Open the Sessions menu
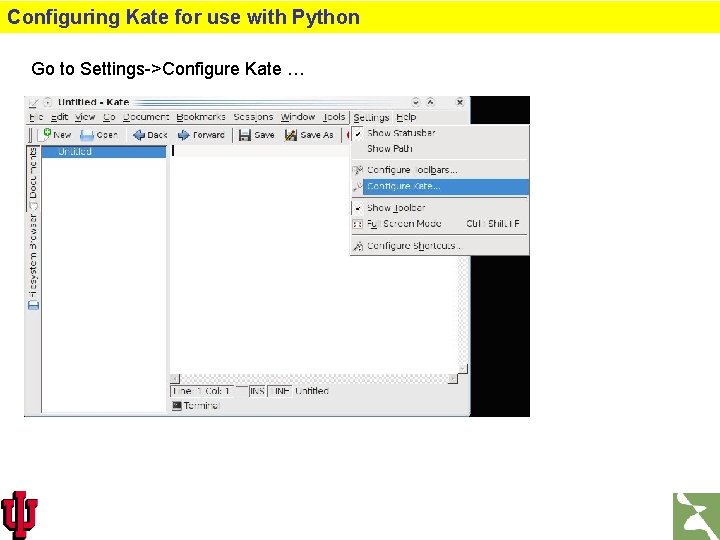Viewport: 720px width, 540px height. (253, 117)
